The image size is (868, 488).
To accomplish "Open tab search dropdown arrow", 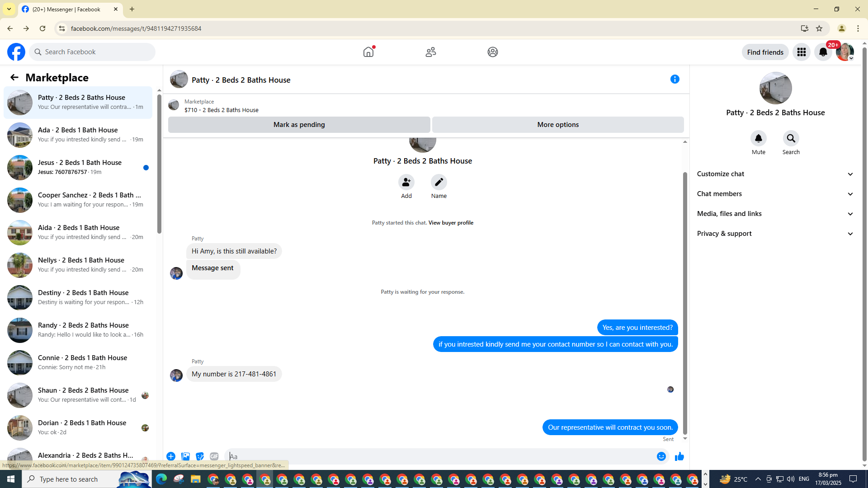I will (x=9, y=9).
